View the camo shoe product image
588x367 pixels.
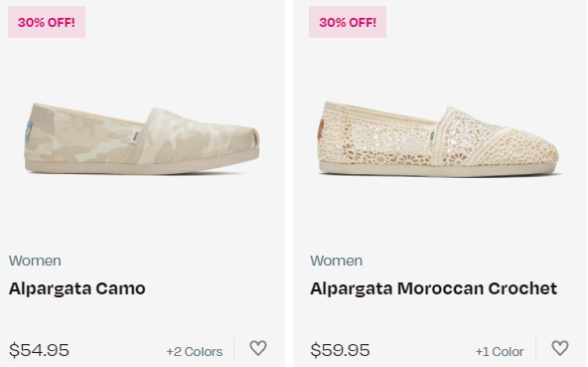click(x=142, y=138)
